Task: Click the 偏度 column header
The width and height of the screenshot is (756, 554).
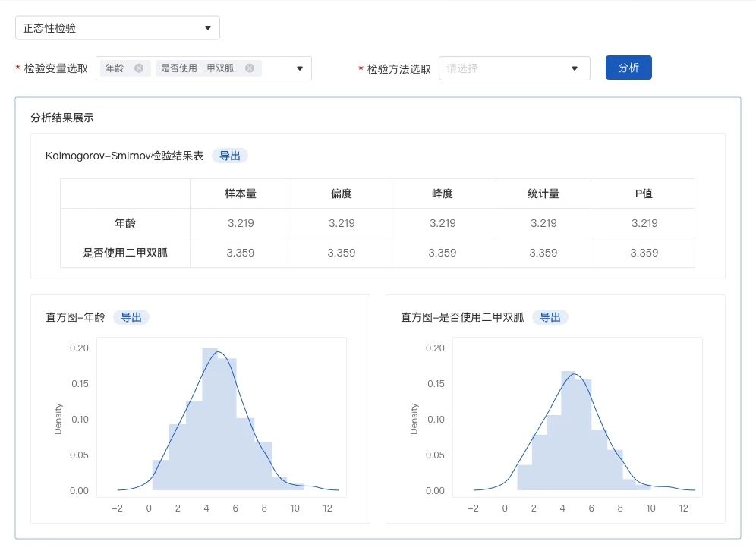Action: click(341, 194)
